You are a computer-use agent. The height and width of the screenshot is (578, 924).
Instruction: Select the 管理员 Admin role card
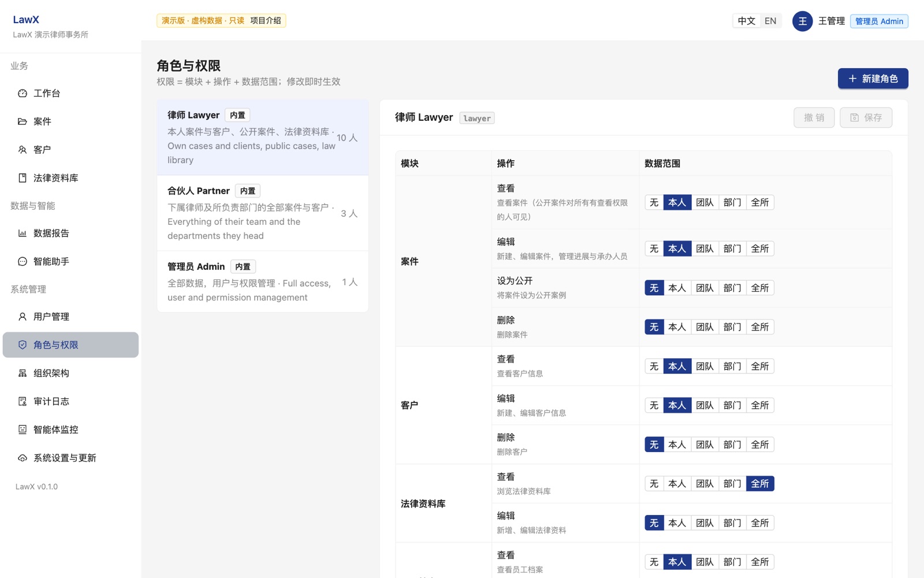[263, 281]
